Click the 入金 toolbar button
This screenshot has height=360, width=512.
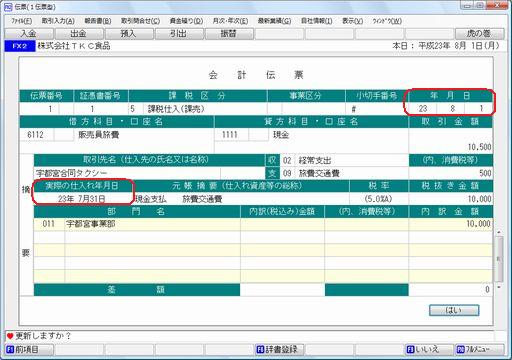(29, 34)
